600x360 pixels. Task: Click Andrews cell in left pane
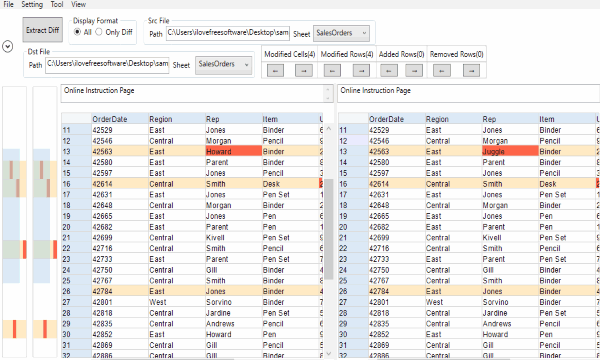pyautogui.click(x=233, y=323)
